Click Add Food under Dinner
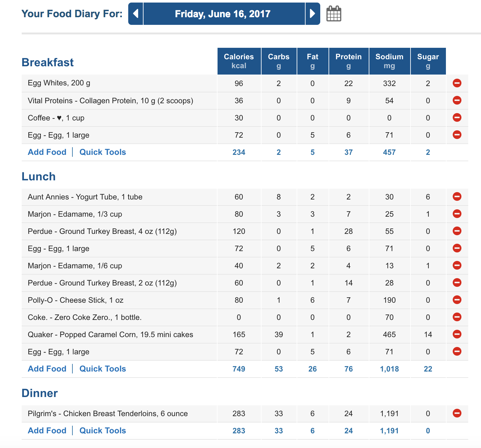Viewport: 481px width, 448px height. (x=47, y=430)
